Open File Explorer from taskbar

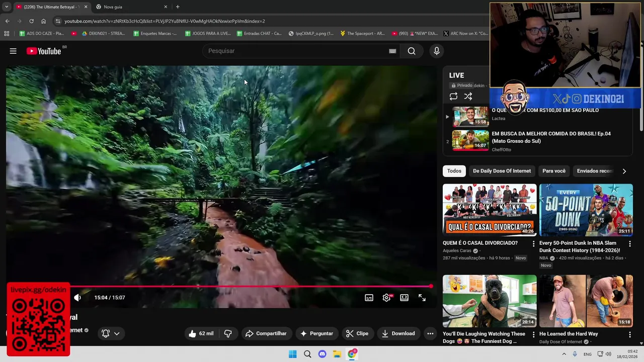(337, 354)
